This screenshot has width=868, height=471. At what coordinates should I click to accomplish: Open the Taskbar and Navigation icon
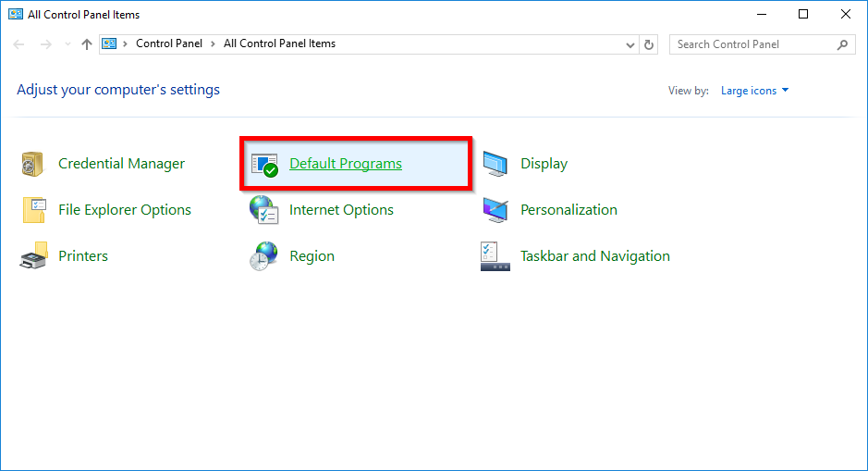(495, 256)
